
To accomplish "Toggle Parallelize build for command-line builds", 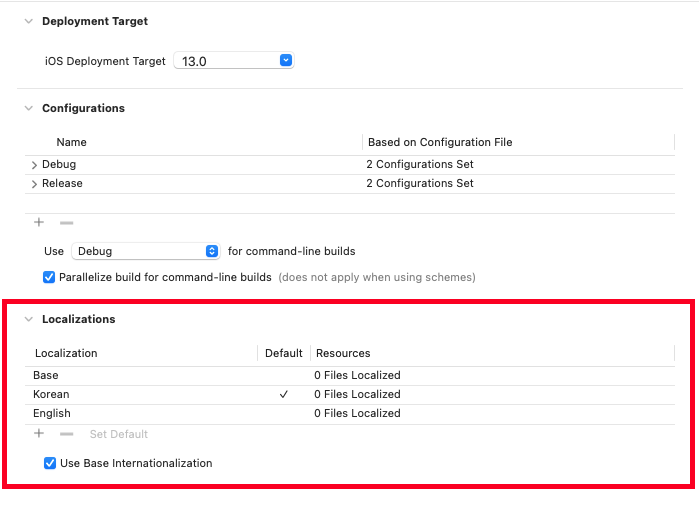I will pos(49,277).
